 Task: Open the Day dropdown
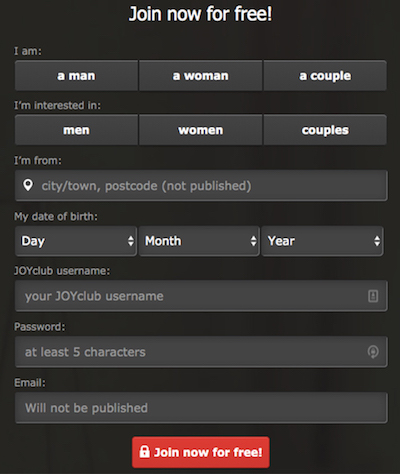pyautogui.click(x=76, y=241)
